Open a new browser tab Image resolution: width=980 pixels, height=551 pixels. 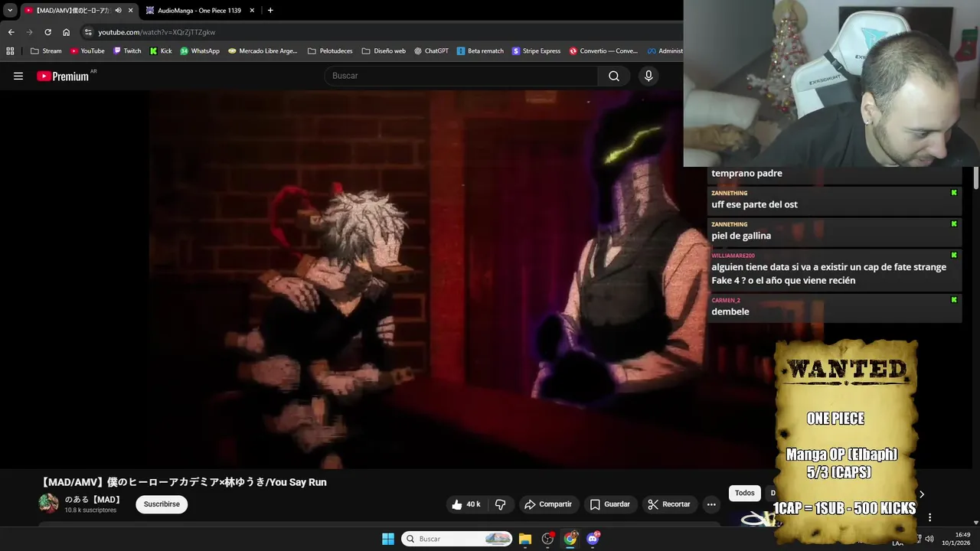click(x=270, y=10)
